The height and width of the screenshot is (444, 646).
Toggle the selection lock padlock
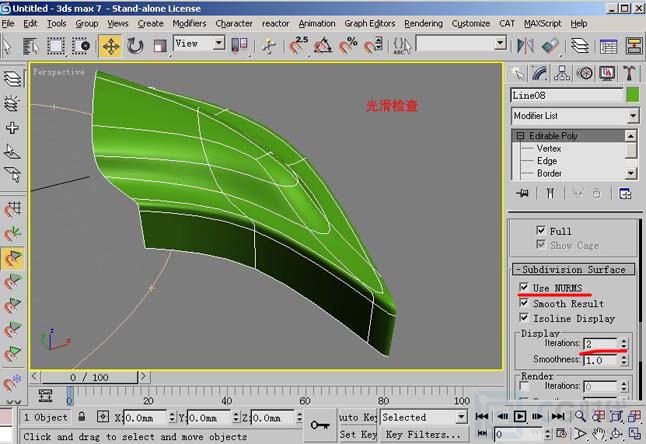(82, 416)
